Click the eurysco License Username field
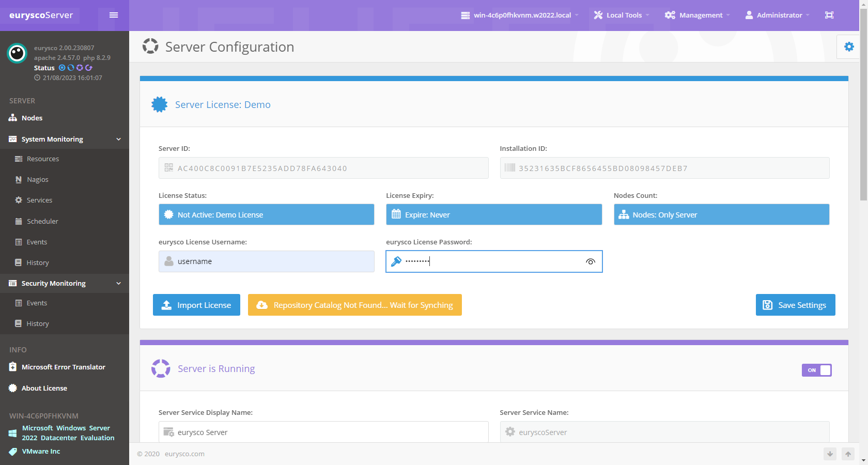The width and height of the screenshot is (868, 465). point(274,261)
